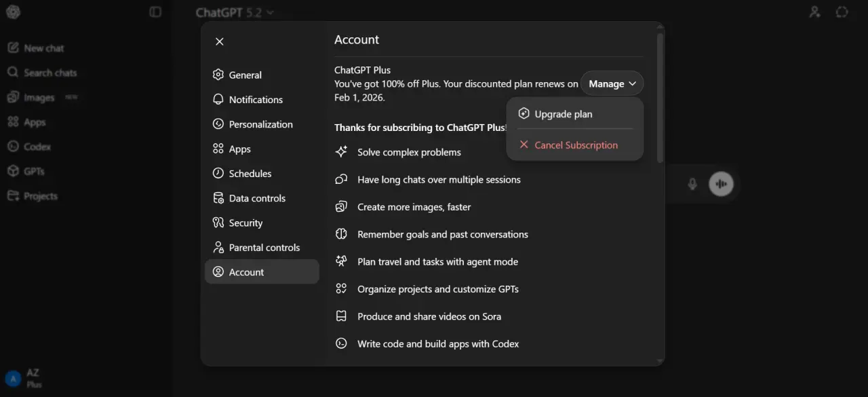This screenshot has width=868, height=397.
Task: Select the Account settings tab
Action: 262,271
